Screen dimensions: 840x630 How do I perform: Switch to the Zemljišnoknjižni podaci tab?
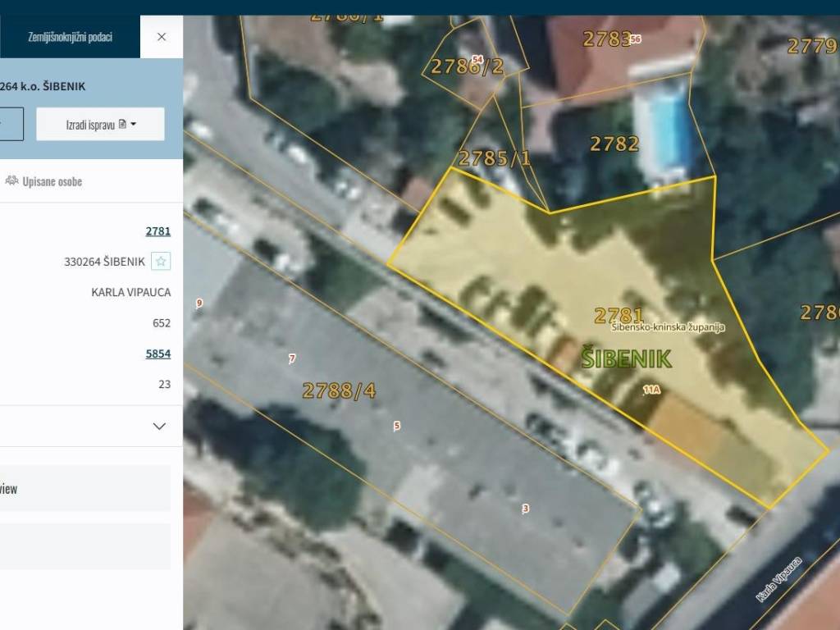pyautogui.click(x=70, y=37)
